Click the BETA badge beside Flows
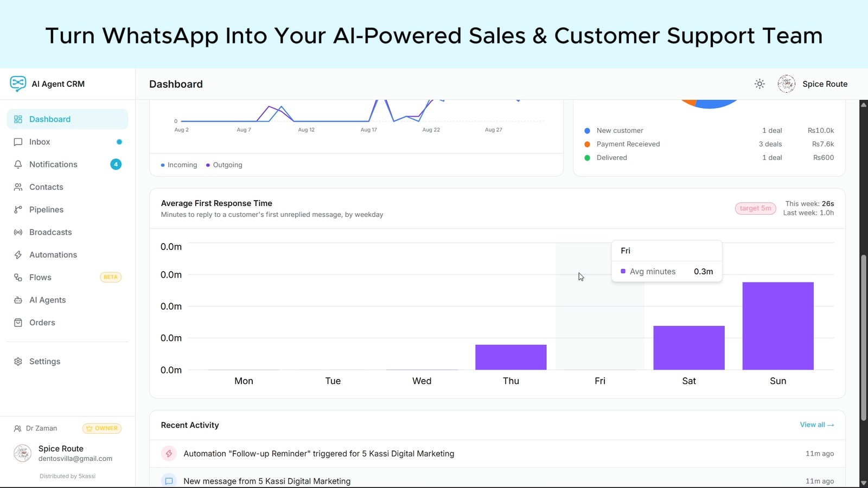 [111, 277]
